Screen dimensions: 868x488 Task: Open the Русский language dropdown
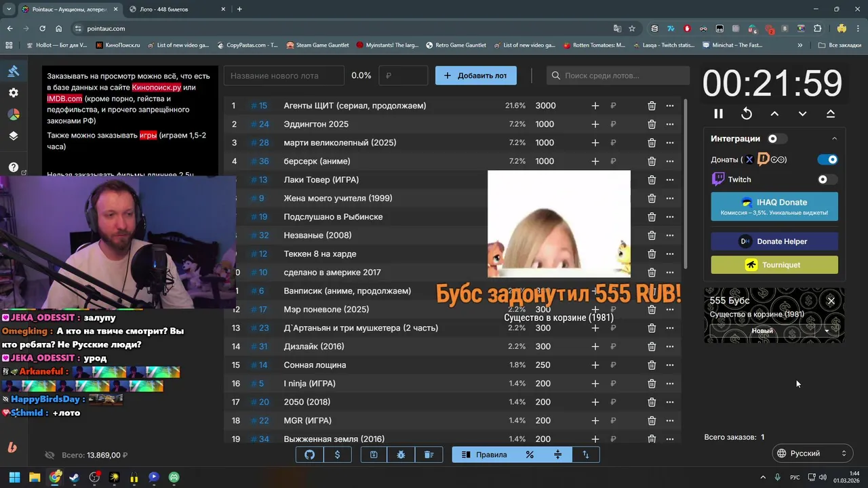point(812,453)
